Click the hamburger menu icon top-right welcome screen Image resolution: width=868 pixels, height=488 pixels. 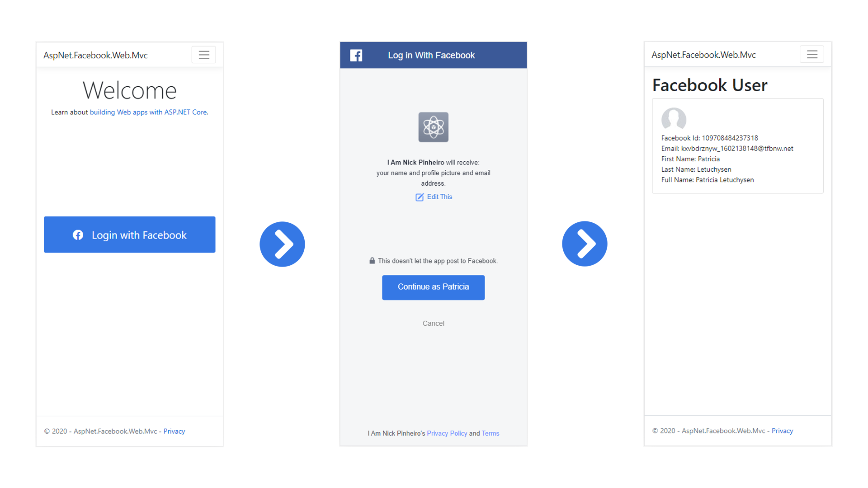[x=204, y=54]
